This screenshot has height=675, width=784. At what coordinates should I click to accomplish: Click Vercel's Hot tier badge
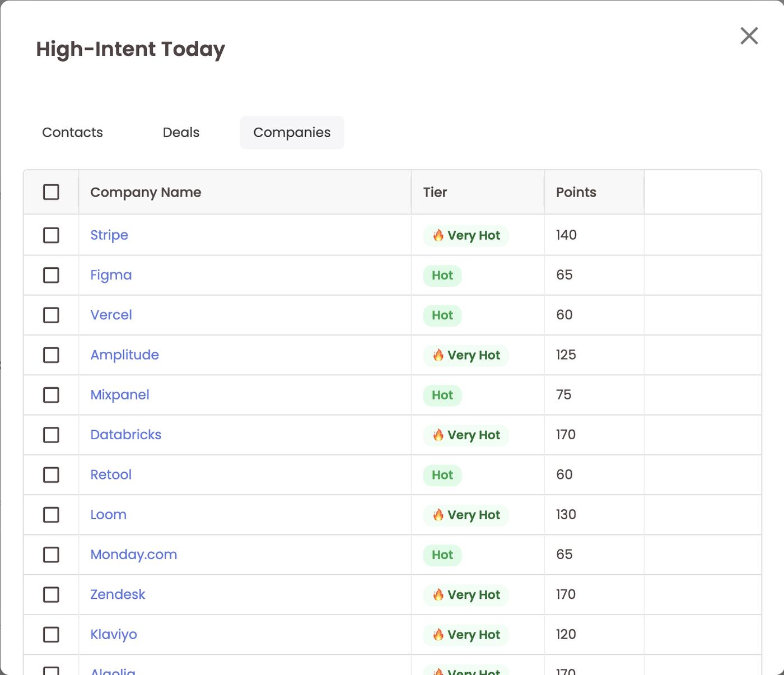pyautogui.click(x=442, y=315)
